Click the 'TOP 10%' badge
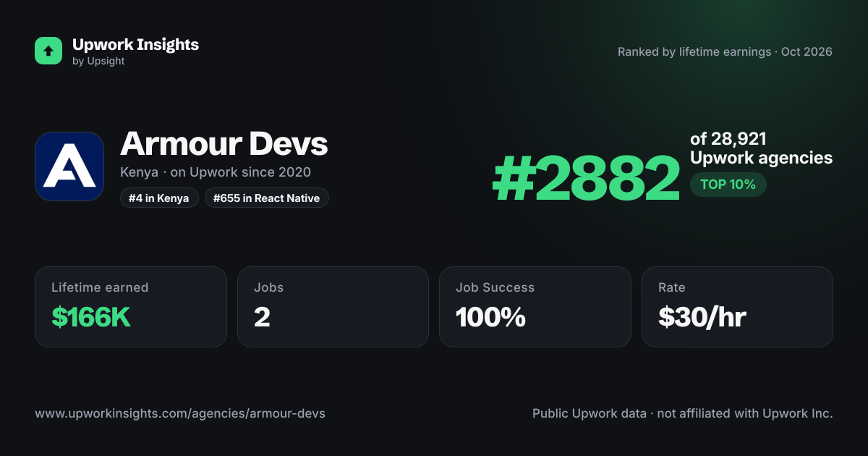 click(x=728, y=185)
